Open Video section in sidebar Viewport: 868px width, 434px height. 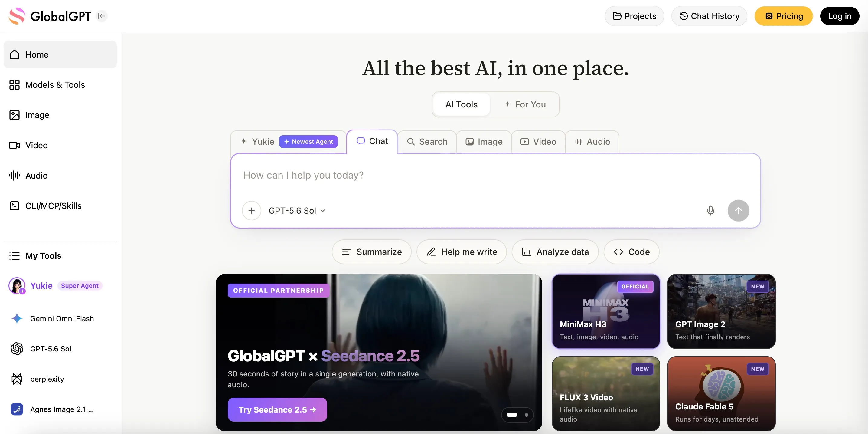coord(60,145)
